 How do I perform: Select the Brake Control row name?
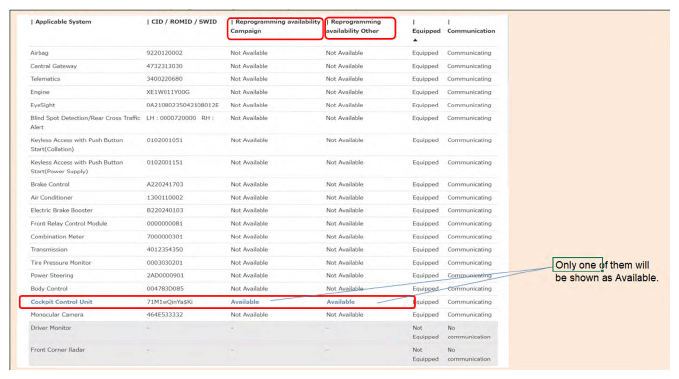50,185
